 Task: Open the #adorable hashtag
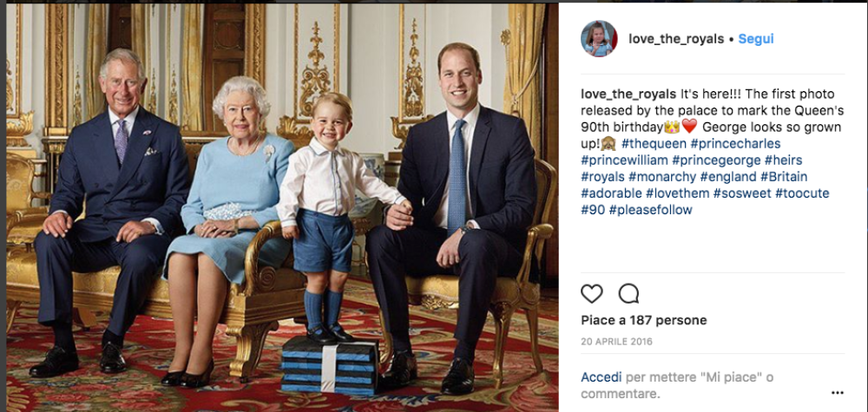[x=612, y=193]
